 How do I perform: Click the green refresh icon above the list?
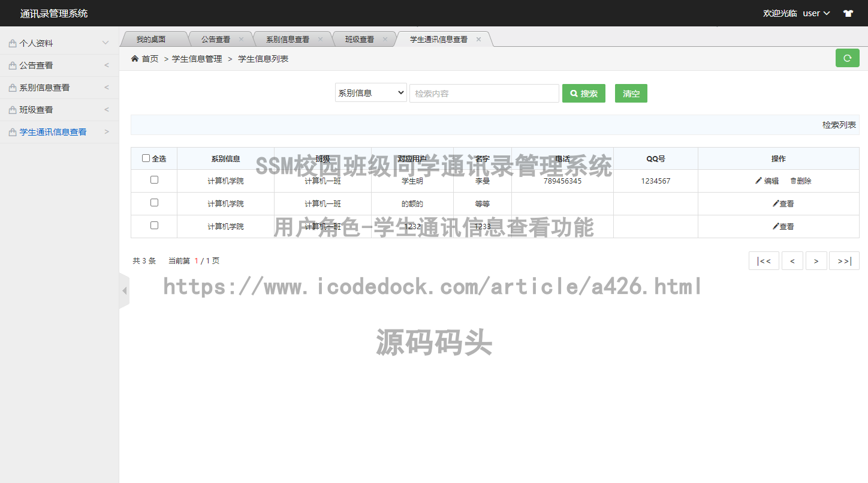[x=848, y=58]
